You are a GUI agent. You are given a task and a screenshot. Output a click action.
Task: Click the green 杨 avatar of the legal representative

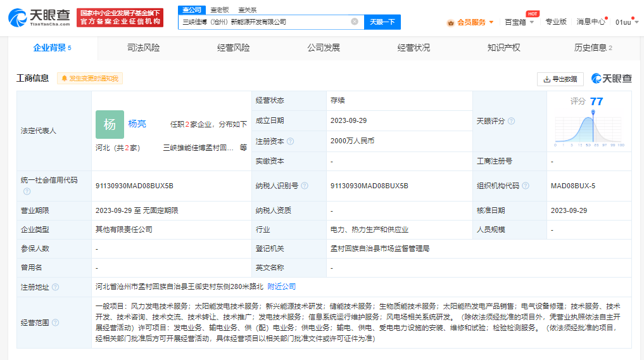point(110,124)
